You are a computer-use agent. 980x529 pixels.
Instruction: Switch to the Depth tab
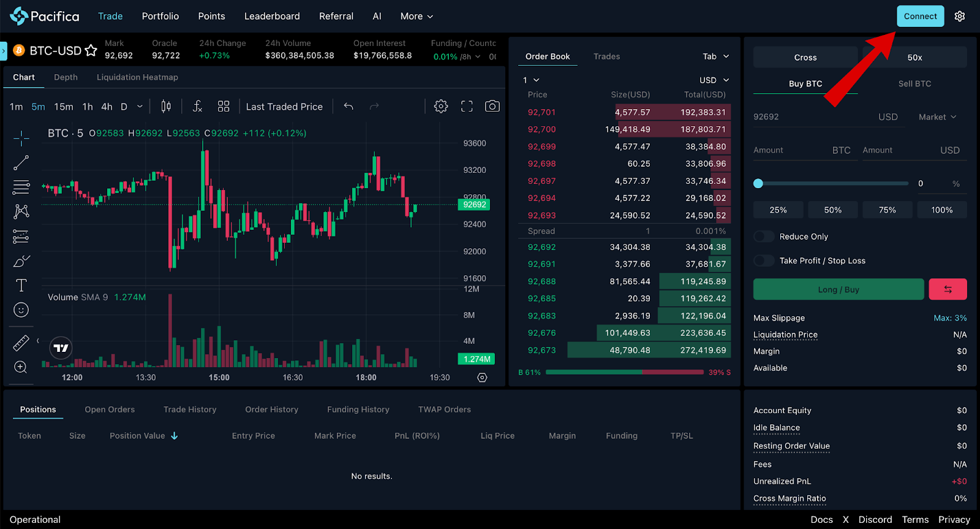[66, 77]
